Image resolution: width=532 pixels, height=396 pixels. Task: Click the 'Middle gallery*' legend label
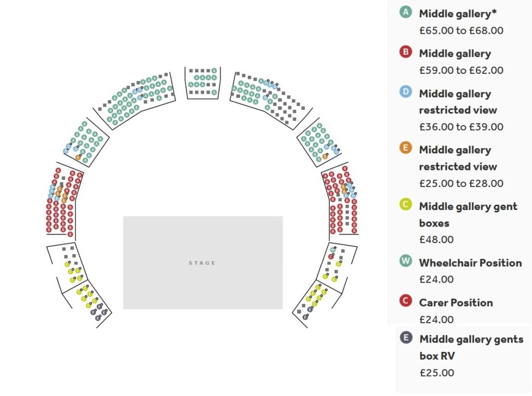tap(458, 14)
